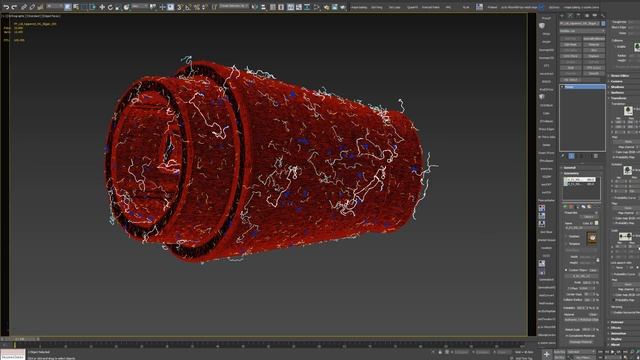640x360 pixels.
Task: Collapse the General rollout
Action: click(582, 168)
